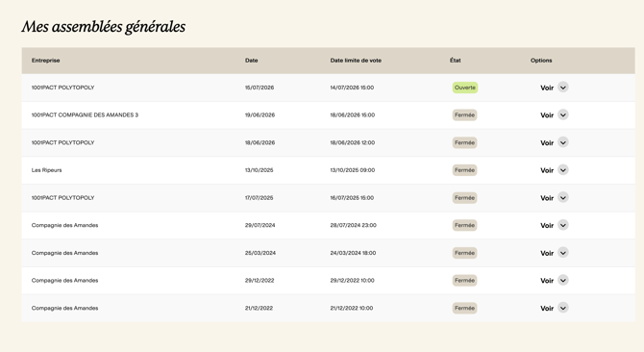Viewport: 644px width, 352px height.
Task: Click the Fermée badge in the 18/06/2026 row
Action: coord(464,142)
